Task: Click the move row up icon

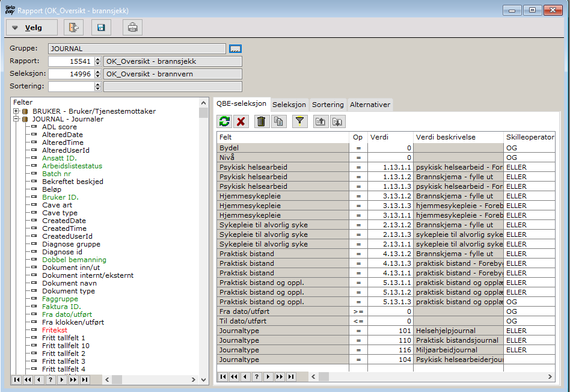Action: [320, 121]
